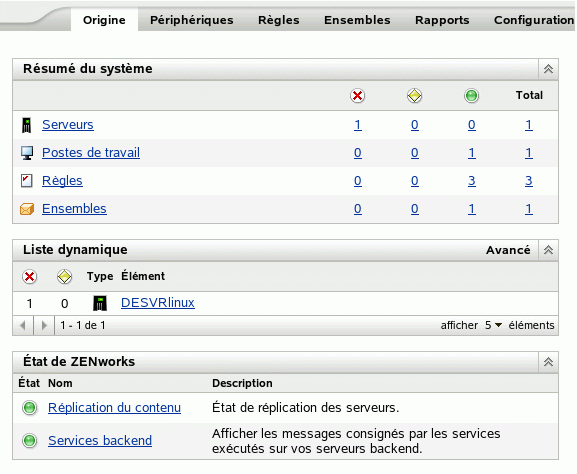This screenshot has height=474, width=577.
Task: Click the yellow warning icon in summary header
Action: point(414,96)
